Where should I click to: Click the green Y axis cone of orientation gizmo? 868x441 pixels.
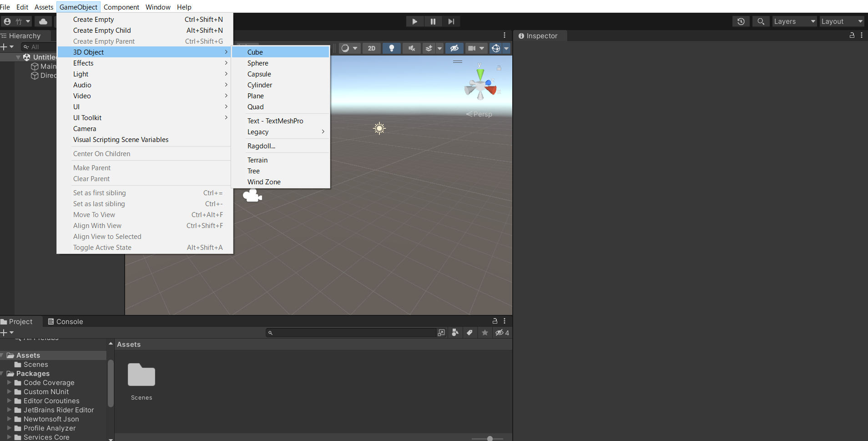tap(480, 74)
